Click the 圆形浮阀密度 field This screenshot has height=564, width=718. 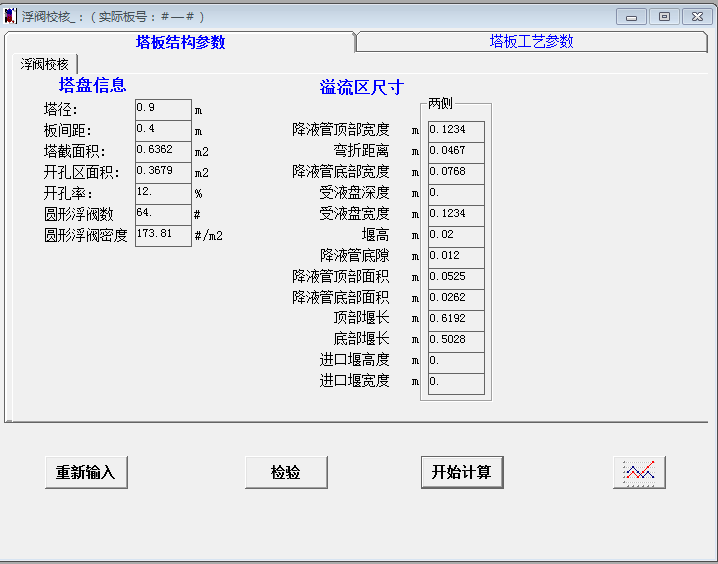(163, 236)
